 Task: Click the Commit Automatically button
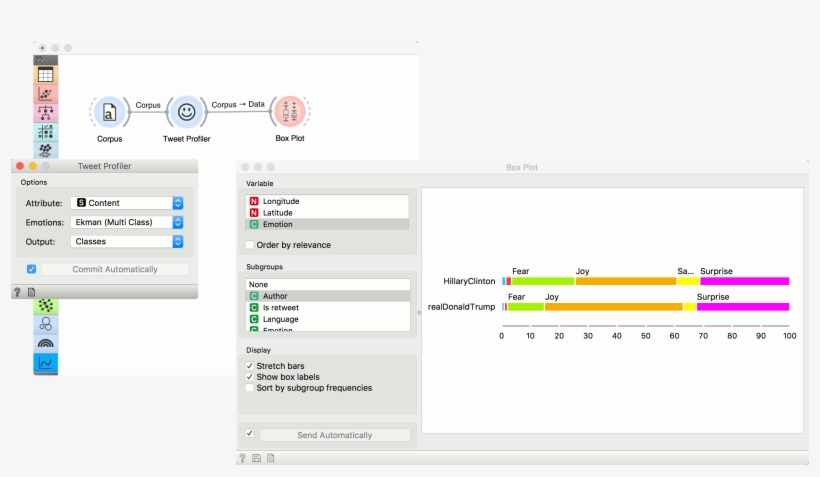coord(115,269)
